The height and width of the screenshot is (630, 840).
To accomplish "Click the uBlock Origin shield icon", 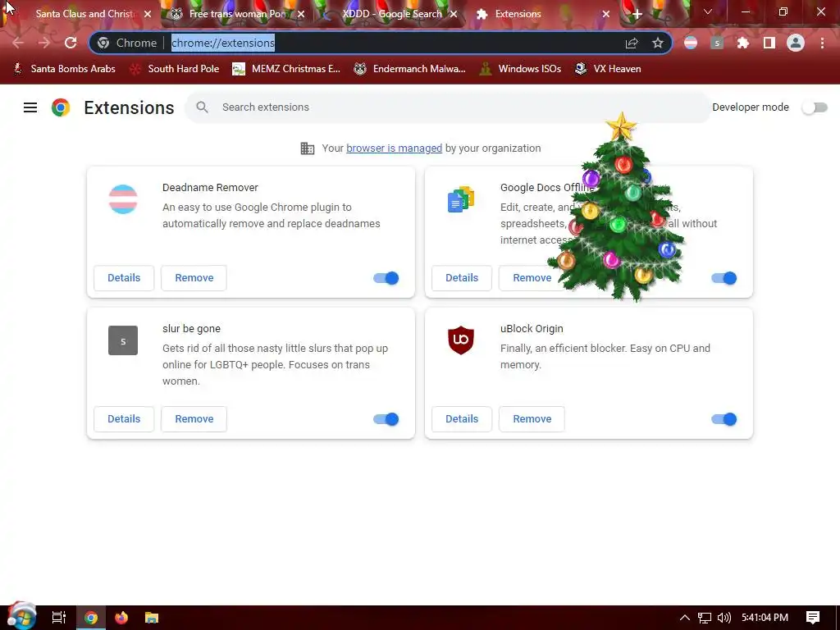I will [x=461, y=340].
